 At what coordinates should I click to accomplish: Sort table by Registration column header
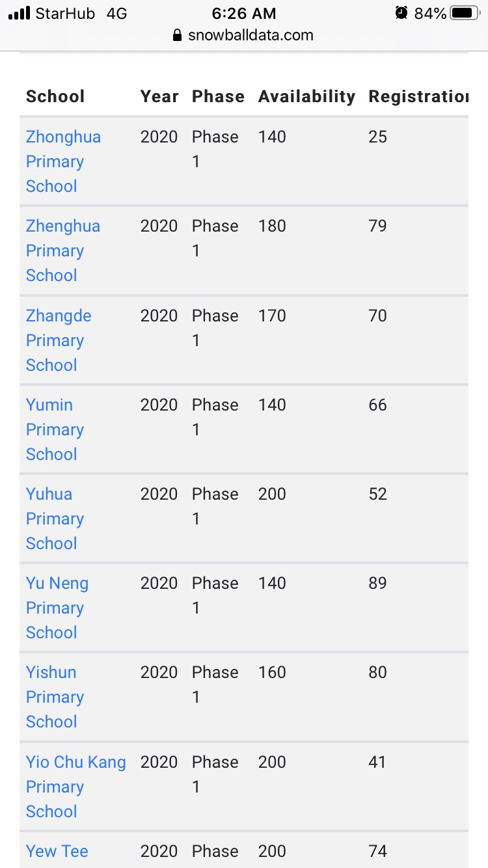[418, 96]
